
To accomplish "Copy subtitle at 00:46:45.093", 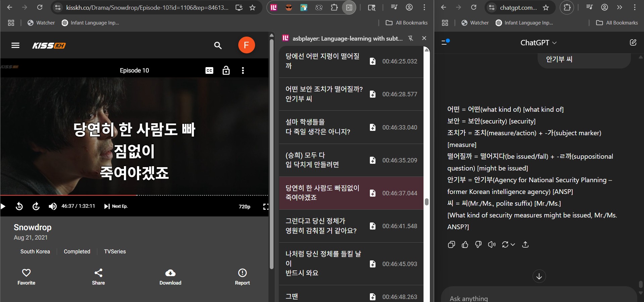I will click(x=373, y=264).
